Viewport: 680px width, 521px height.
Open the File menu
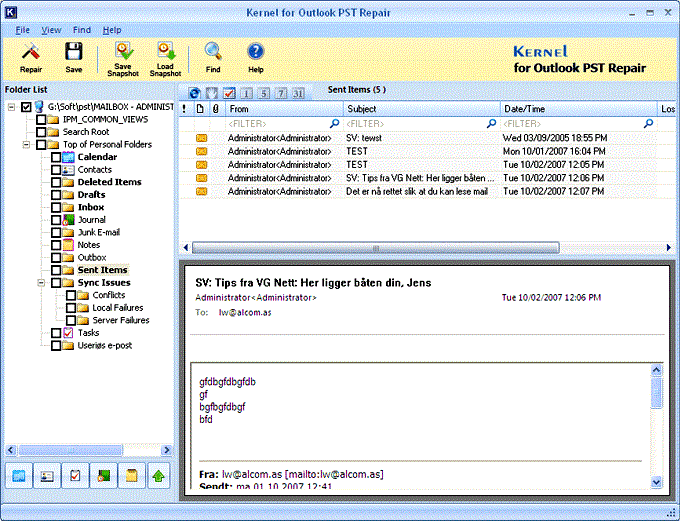point(23,30)
